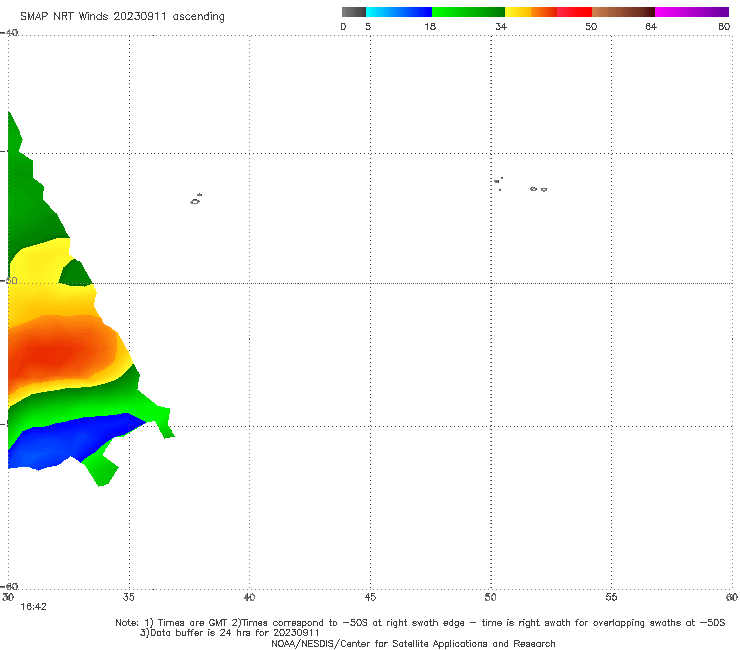740x650 pixels.
Task: Click the gray 0-5 segment of color bar
Action: tap(354, 12)
